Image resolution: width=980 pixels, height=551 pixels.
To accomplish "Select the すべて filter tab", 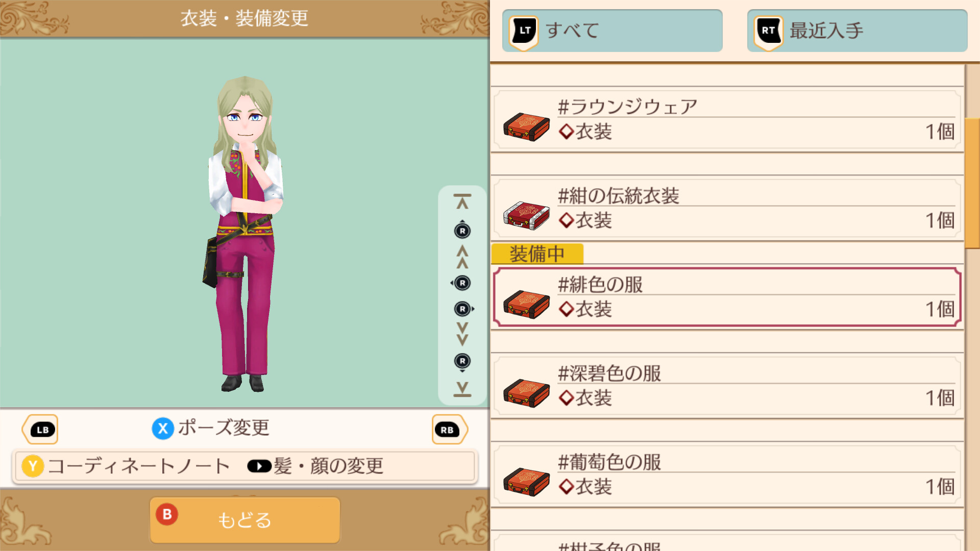I will tap(612, 31).
